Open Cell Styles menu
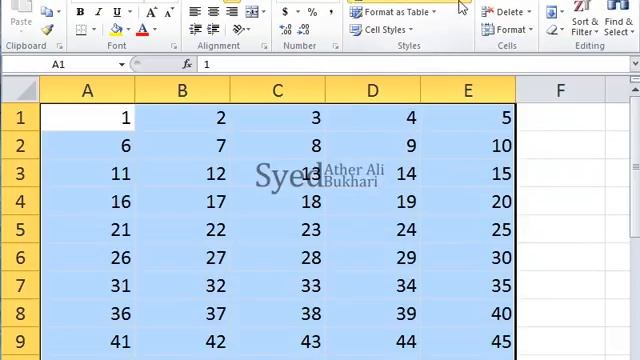This screenshot has width=640, height=360. pyautogui.click(x=381, y=30)
